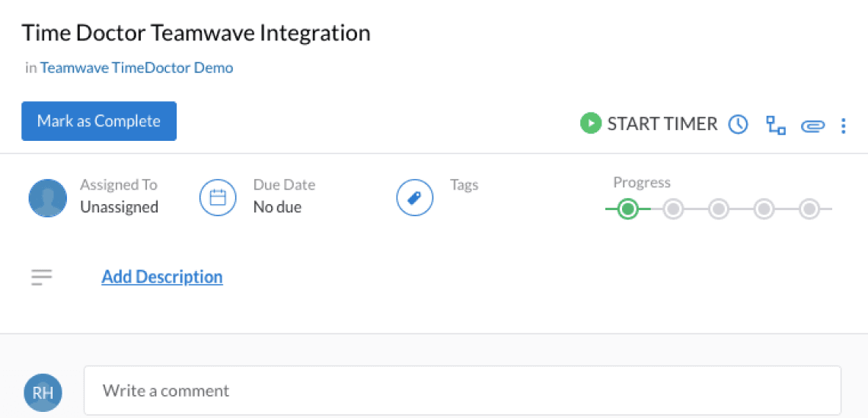Viewport: 868px width, 418px height.
Task: Open the three-dot more options menu
Action: 843,126
